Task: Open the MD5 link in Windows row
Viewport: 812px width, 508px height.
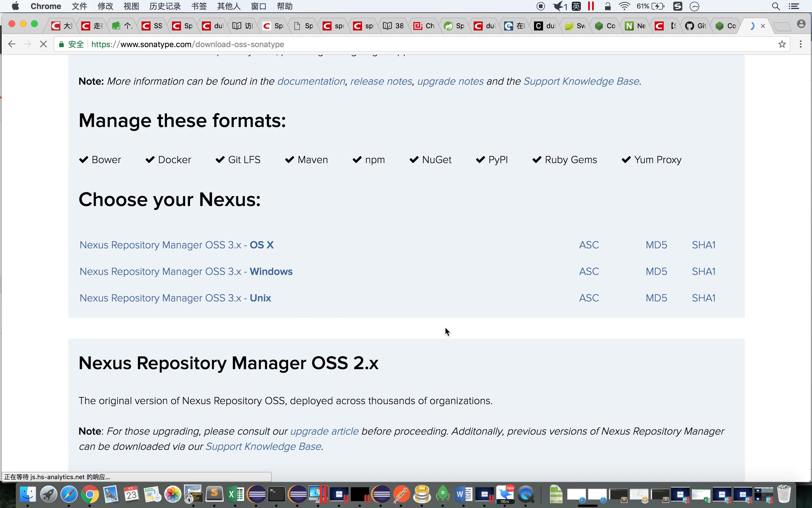Action: [656, 271]
